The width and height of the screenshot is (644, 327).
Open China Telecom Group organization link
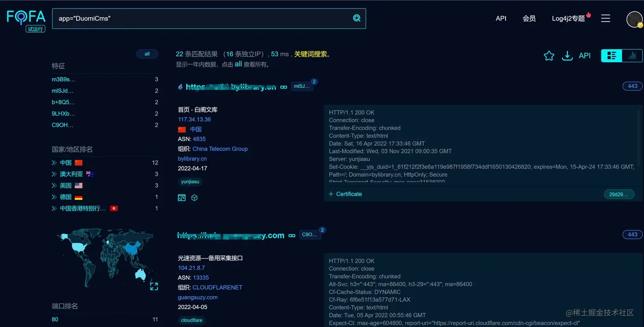tap(220, 149)
